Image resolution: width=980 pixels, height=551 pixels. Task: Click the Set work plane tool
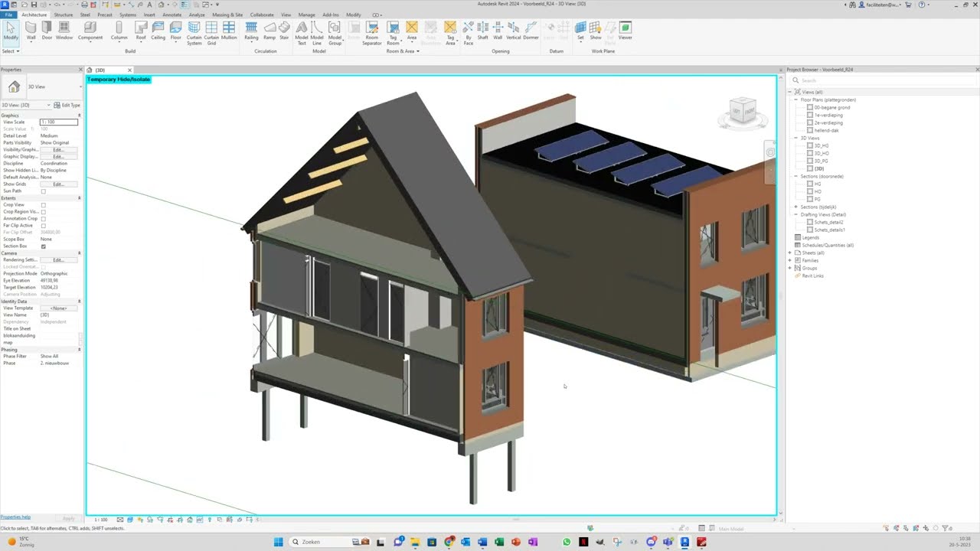[x=580, y=31]
